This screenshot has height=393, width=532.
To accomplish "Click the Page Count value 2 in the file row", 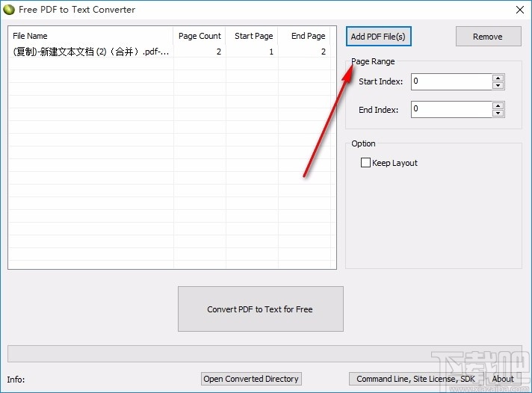I will pyautogui.click(x=219, y=52).
